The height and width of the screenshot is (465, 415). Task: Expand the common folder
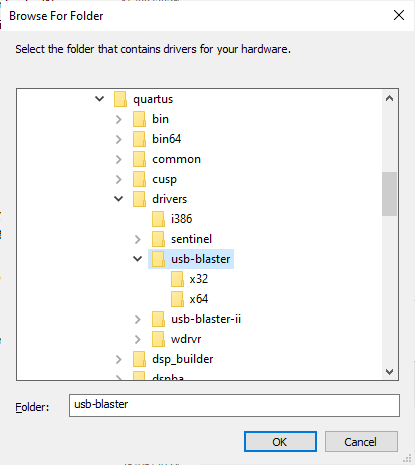point(118,159)
